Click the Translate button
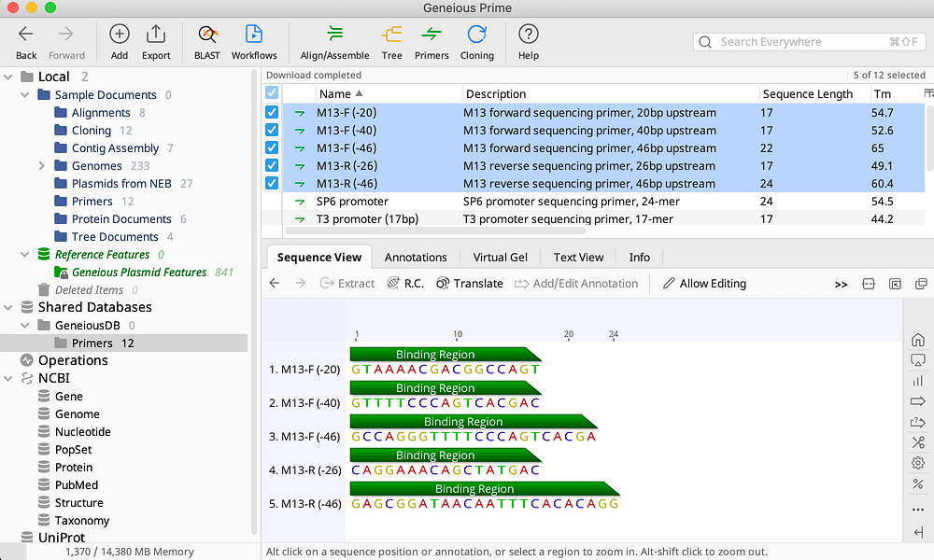The height and width of the screenshot is (560, 934). click(x=469, y=284)
